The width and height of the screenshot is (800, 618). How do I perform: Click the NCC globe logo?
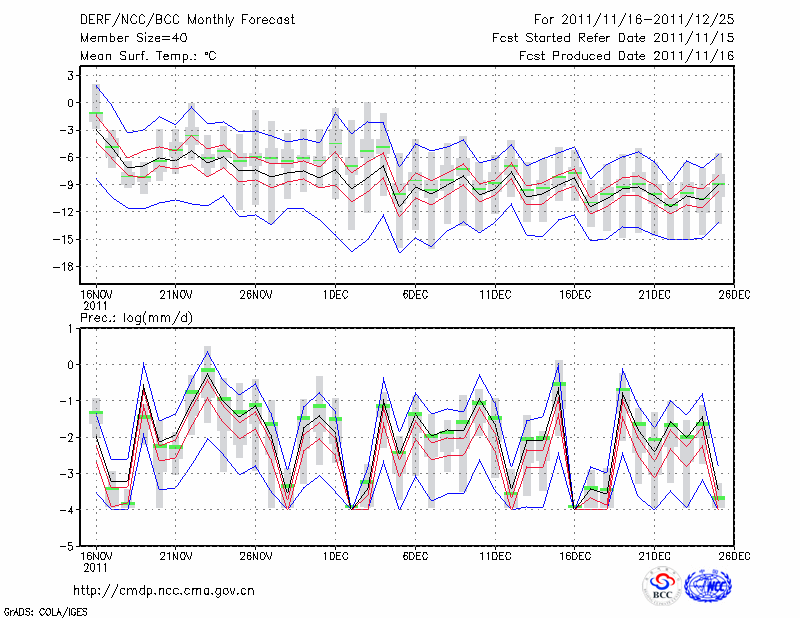pyautogui.click(x=712, y=586)
